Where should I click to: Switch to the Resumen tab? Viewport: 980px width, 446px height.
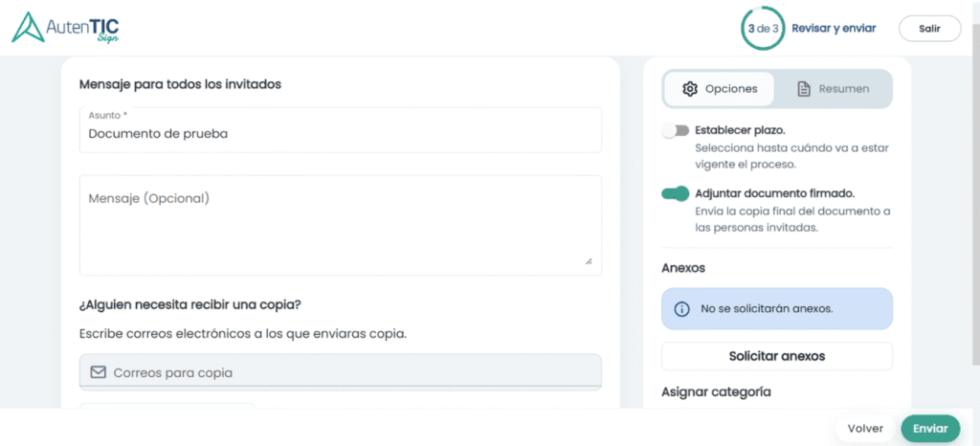833,89
